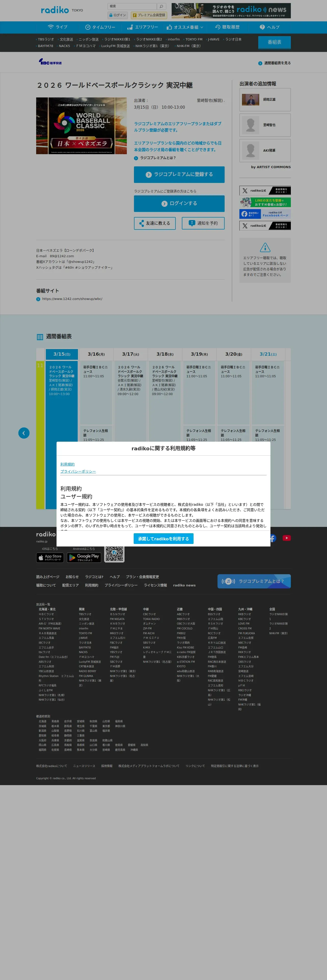
Task: Open performer card for 里崎智也
Action: click(265, 125)
